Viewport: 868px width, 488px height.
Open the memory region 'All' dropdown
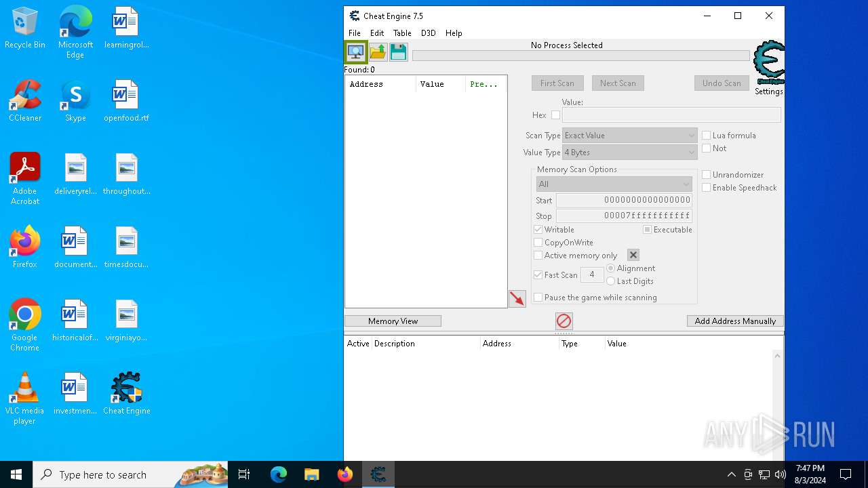[614, 184]
